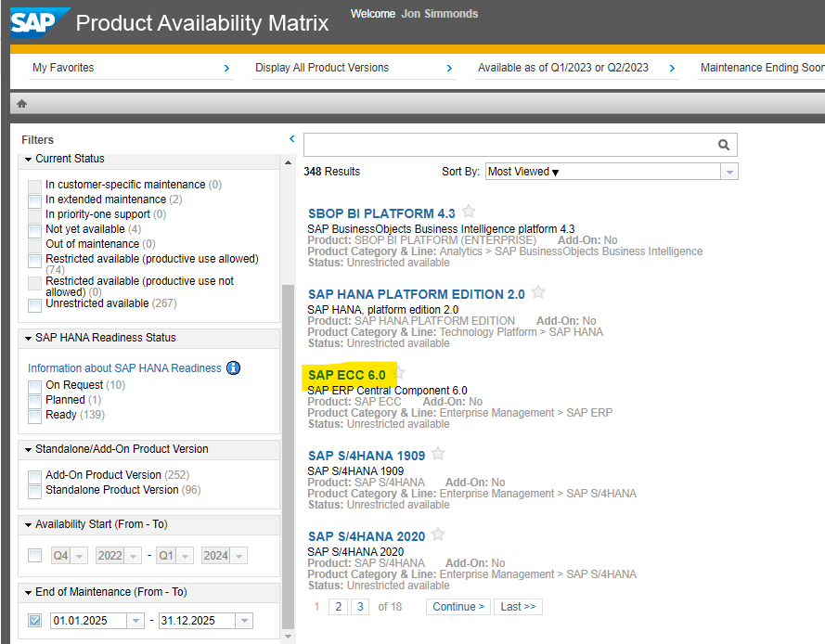Image resolution: width=825 pixels, height=644 pixels.
Task: Check the In extended maintenance filter
Action: coord(34,200)
